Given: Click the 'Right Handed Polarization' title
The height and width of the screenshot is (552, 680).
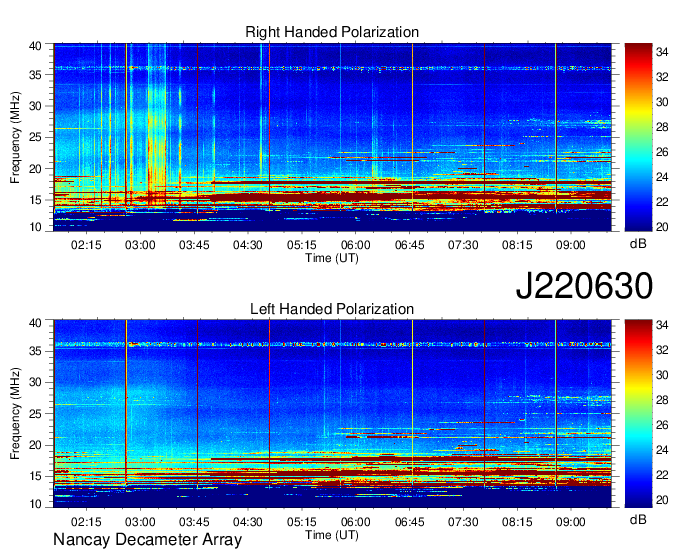Looking at the screenshot, I should (332, 32).
